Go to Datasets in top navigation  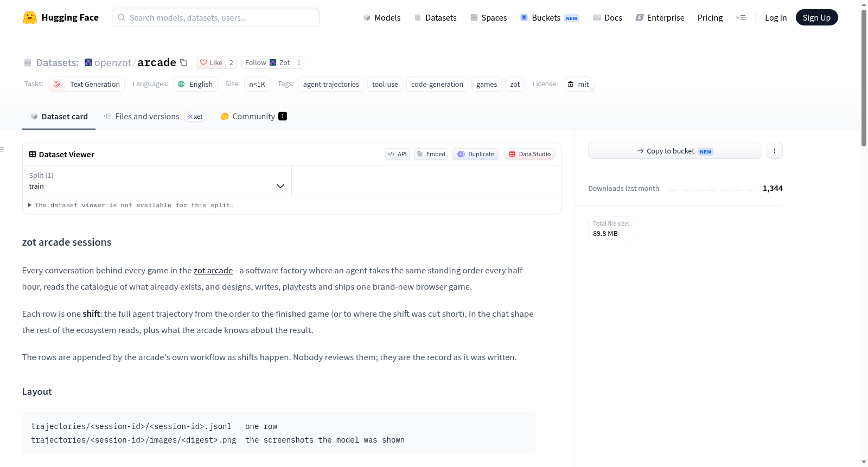click(x=436, y=17)
